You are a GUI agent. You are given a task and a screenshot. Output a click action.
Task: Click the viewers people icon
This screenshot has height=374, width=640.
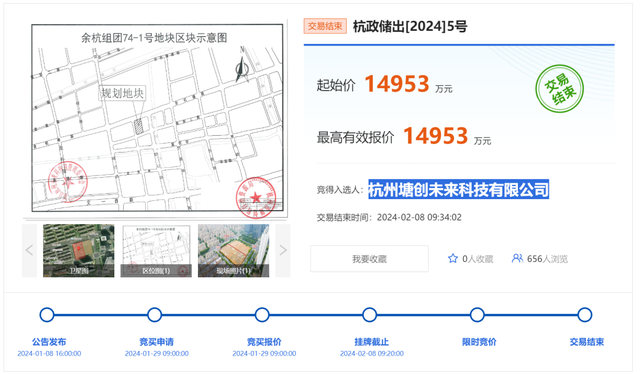click(x=517, y=258)
